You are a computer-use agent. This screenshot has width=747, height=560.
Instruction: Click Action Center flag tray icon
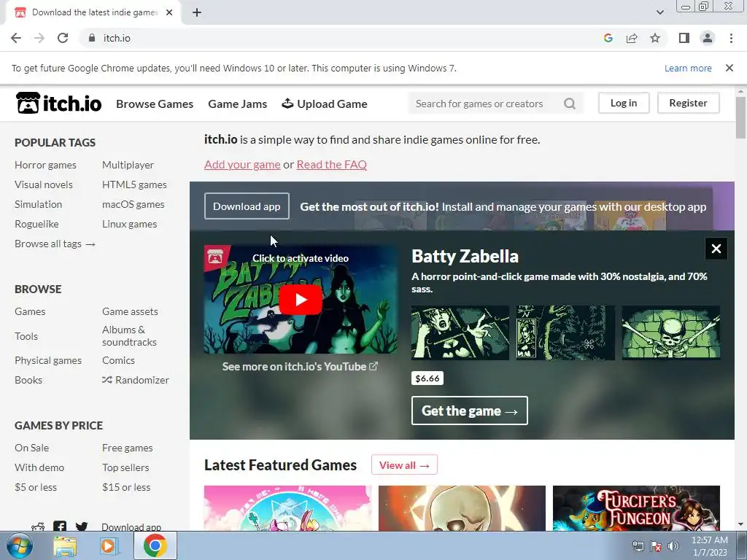click(x=656, y=546)
